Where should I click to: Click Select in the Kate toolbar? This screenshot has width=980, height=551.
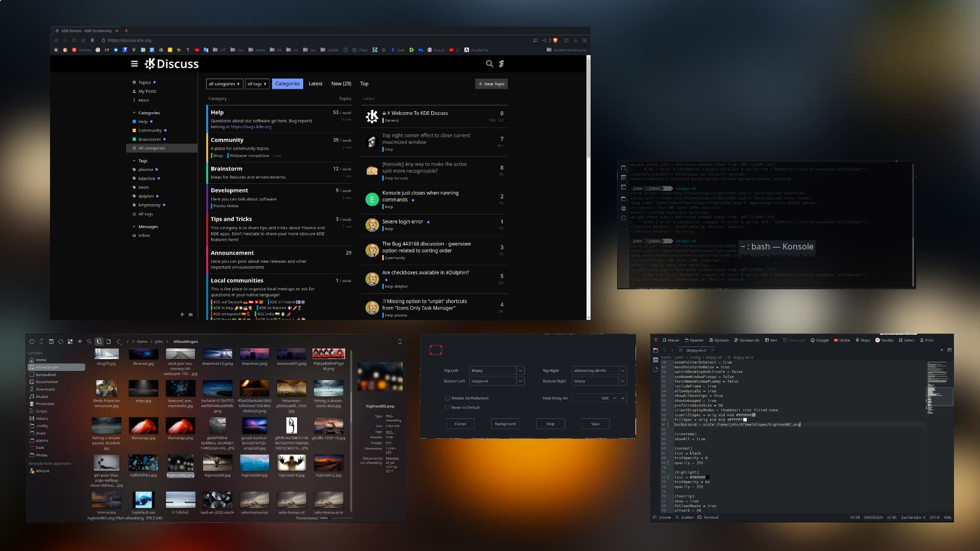(x=906, y=340)
